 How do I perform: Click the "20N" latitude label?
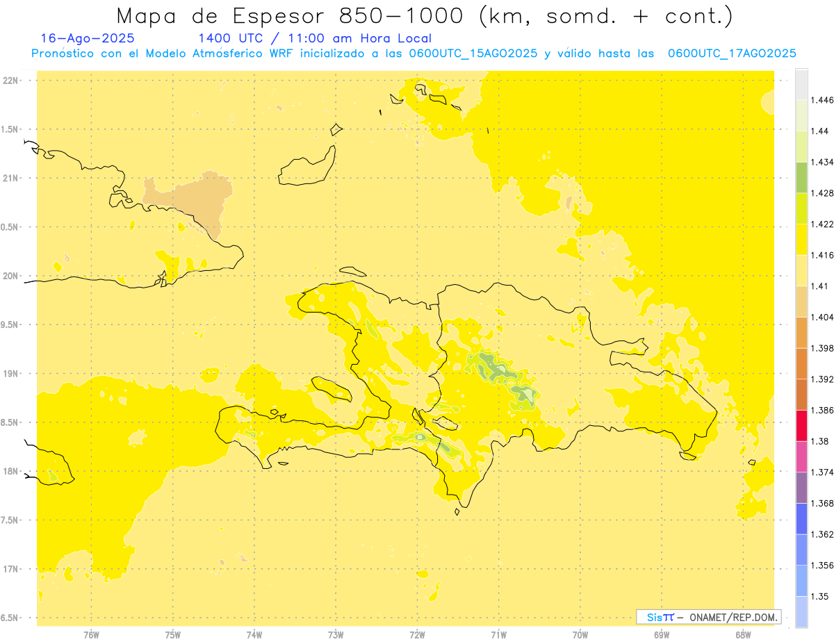click(10, 276)
